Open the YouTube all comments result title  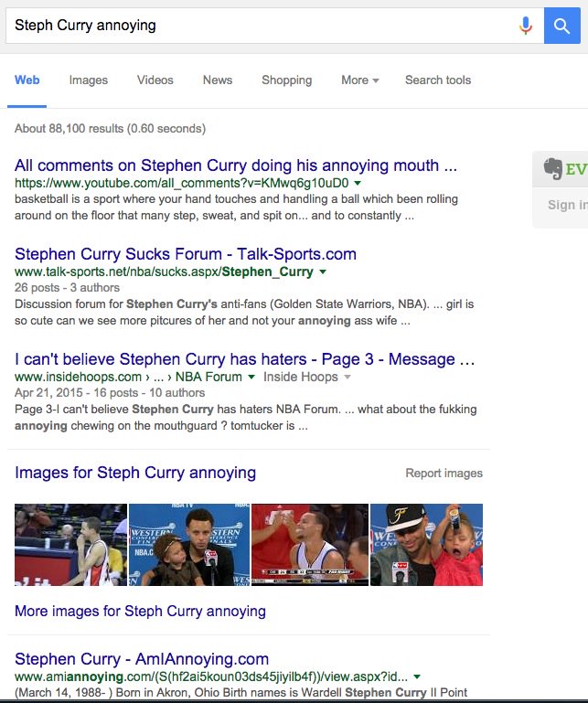click(236, 165)
